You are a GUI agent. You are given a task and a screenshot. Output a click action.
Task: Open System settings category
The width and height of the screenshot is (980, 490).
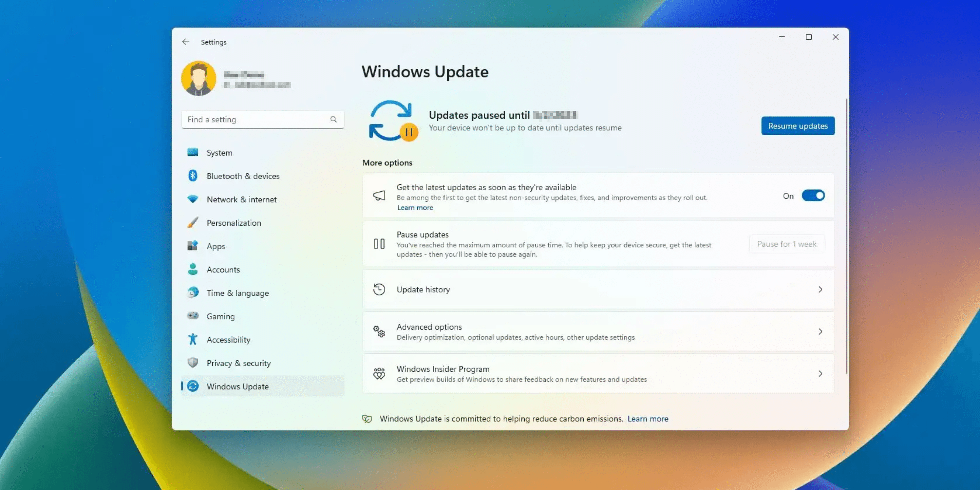tap(263, 153)
